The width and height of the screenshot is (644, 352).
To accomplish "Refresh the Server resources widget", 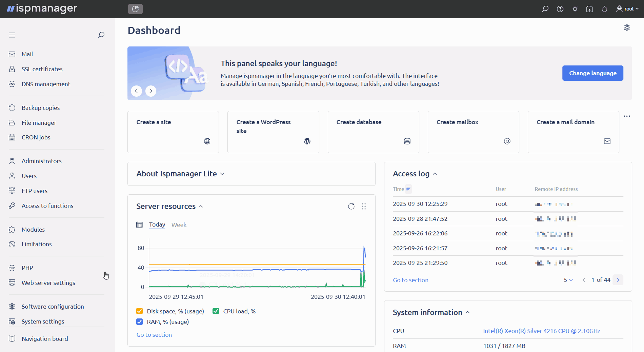I will pos(351,207).
